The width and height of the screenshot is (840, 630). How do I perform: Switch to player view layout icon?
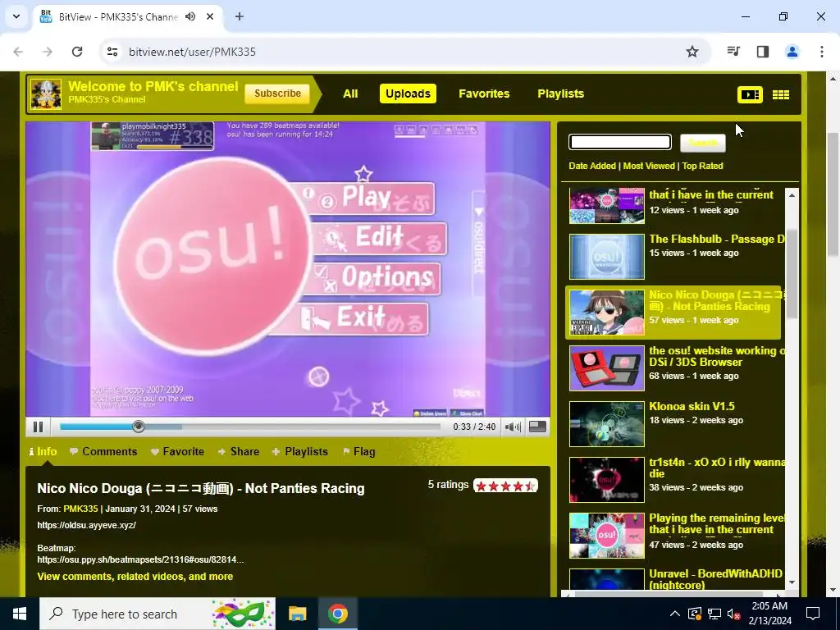(750, 95)
